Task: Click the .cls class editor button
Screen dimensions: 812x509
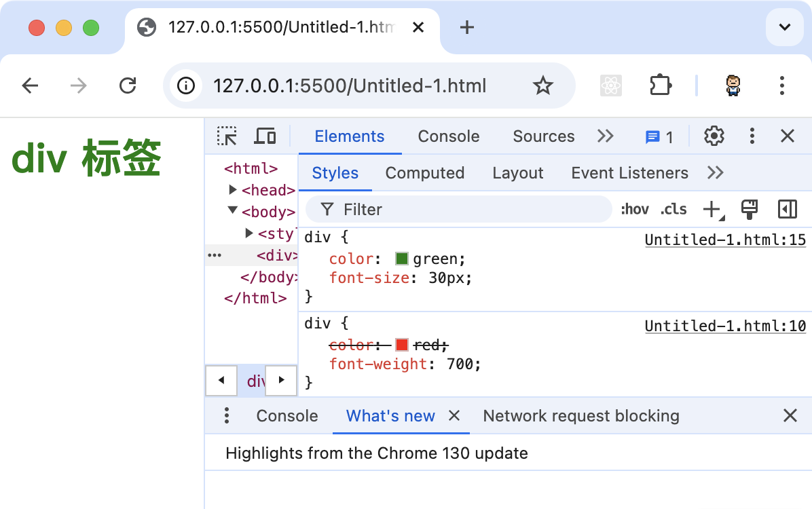Action: tap(673, 210)
